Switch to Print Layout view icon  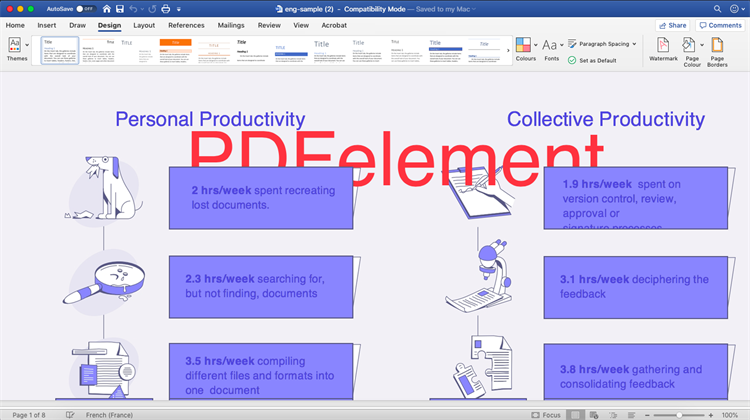tap(575, 415)
